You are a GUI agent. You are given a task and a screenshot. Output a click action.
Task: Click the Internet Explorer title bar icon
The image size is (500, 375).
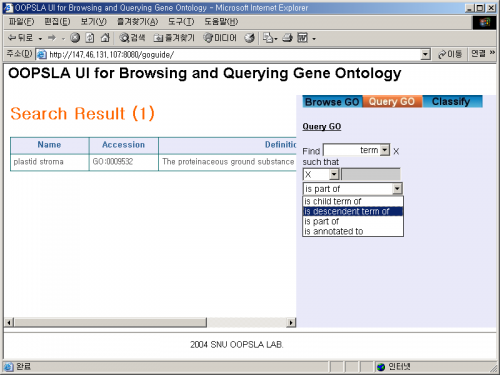pos(8,8)
